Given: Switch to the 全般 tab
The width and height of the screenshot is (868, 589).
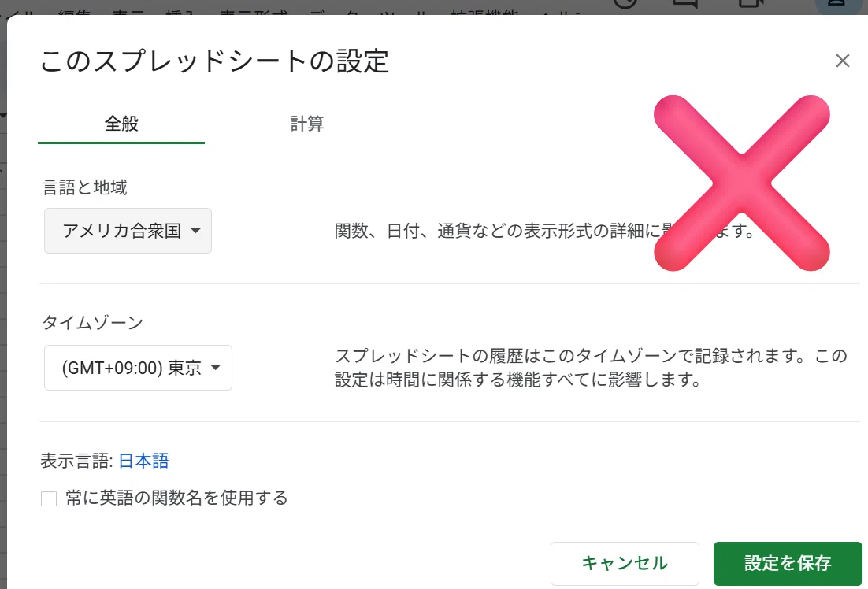Looking at the screenshot, I should pyautogui.click(x=121, y=123).
